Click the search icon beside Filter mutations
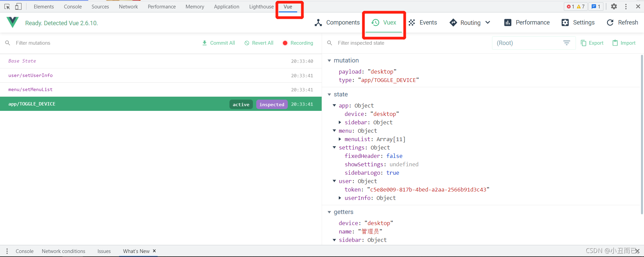Screen dimensions: 644x257 (8, 43)
